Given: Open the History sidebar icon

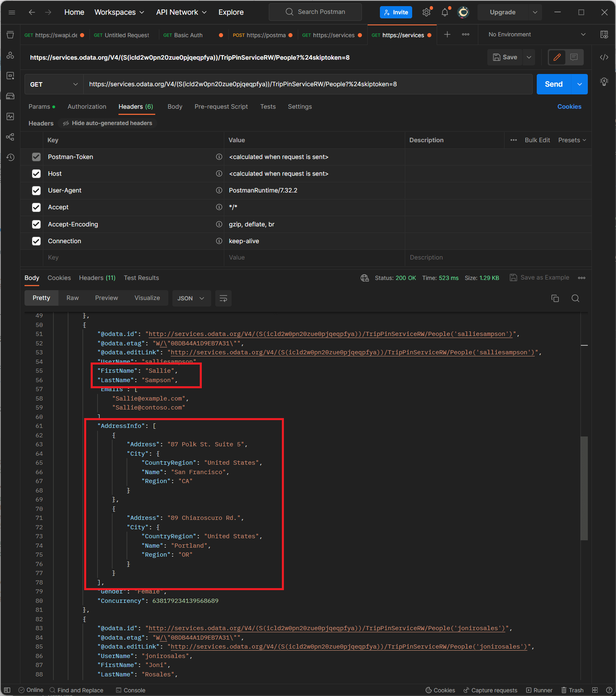Looking at the screenshot, I should (x=10, y=157).
